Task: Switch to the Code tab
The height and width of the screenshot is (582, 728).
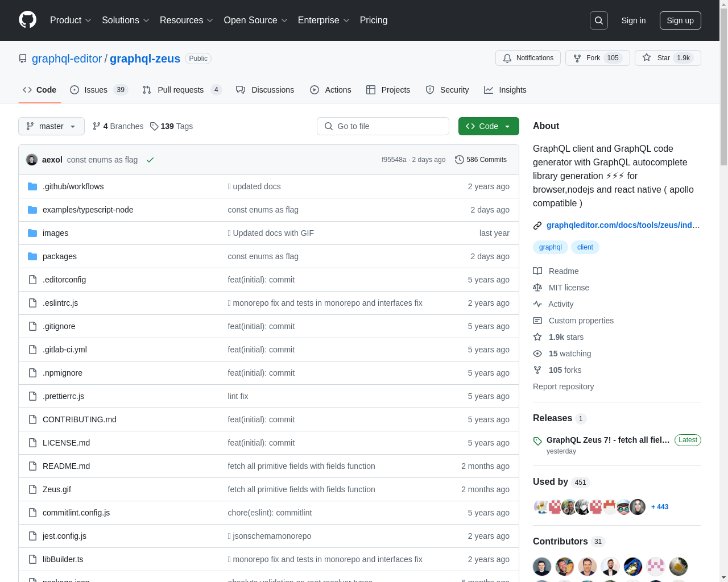Action: click(x=39, y=90)
